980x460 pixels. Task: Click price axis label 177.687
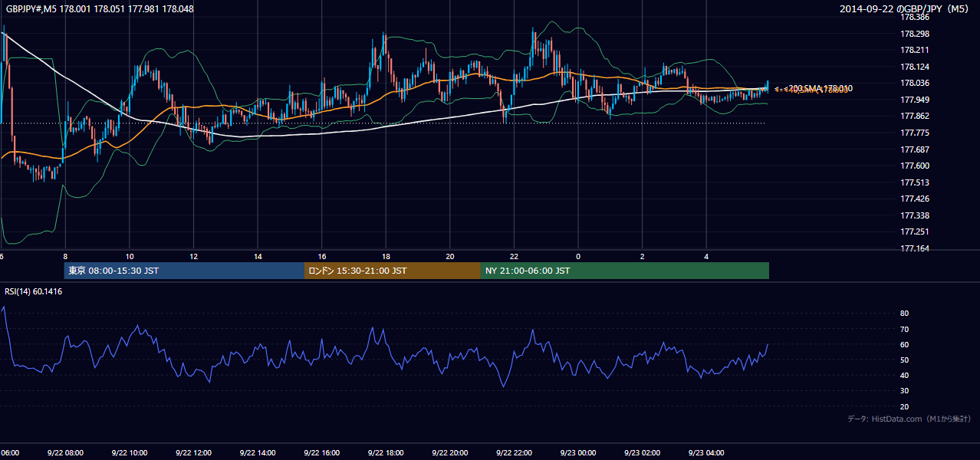[x=915, y=149]
